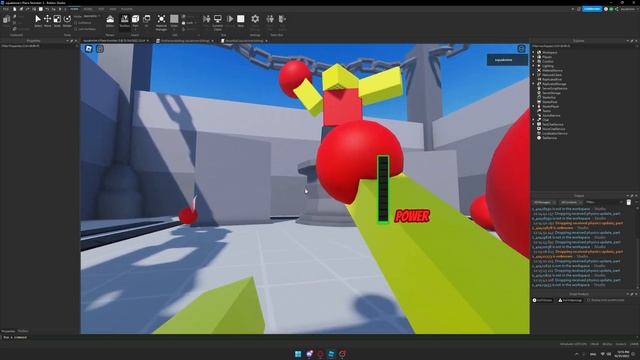Clear the Output log with trash icon
This screenshot has height=360, width=640.
coord(629,202)
